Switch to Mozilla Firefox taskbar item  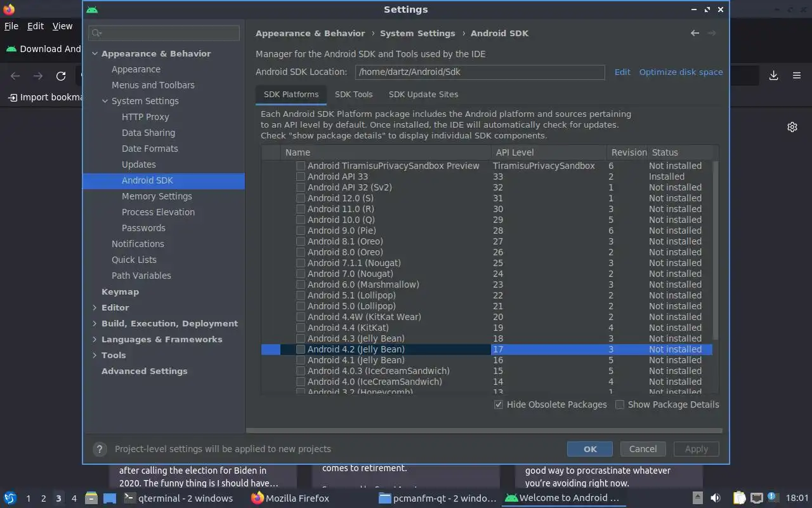[291, 498]
